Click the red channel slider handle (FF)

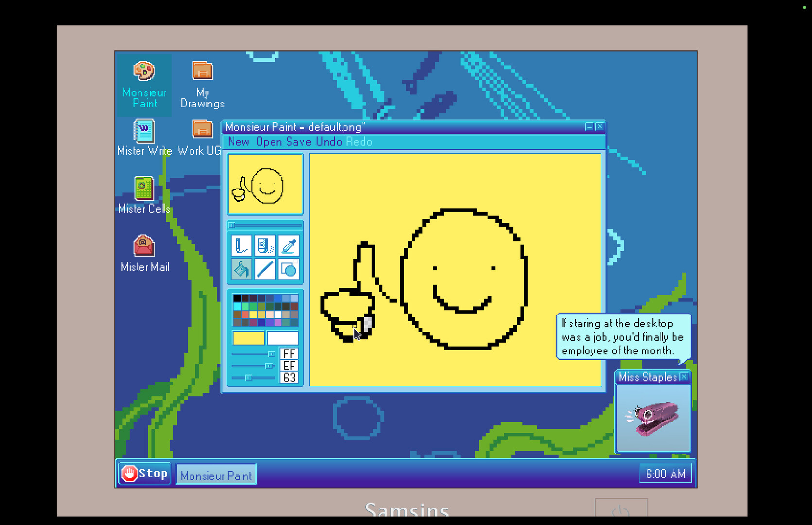pyautogui.click(x=271, y=354)
